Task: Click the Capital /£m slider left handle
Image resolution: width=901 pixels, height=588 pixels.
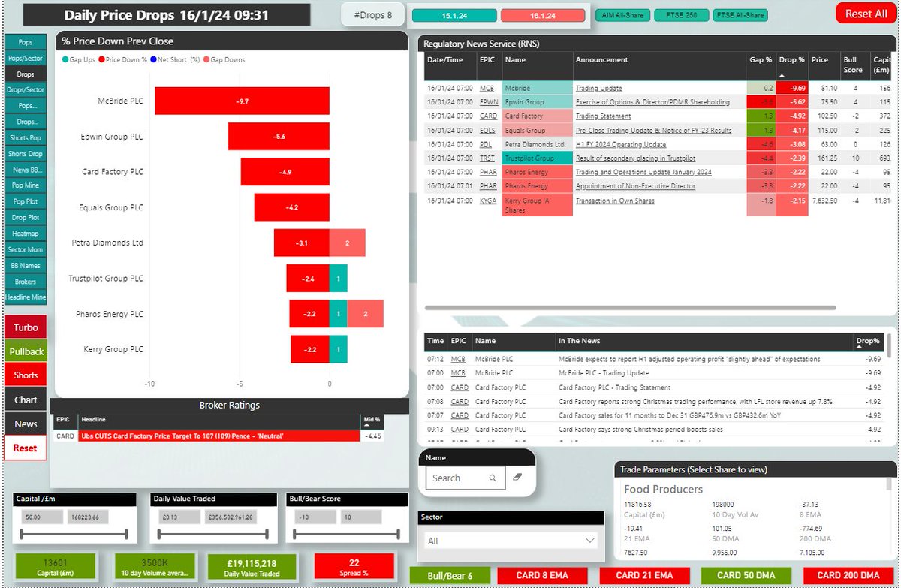Action: pyautogui.click(x=22, y=534)
